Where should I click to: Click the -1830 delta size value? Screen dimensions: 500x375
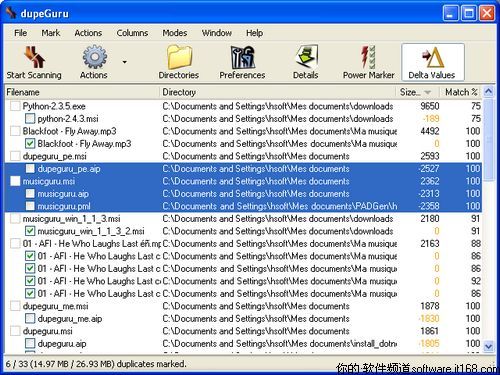(x=429, y=319)
